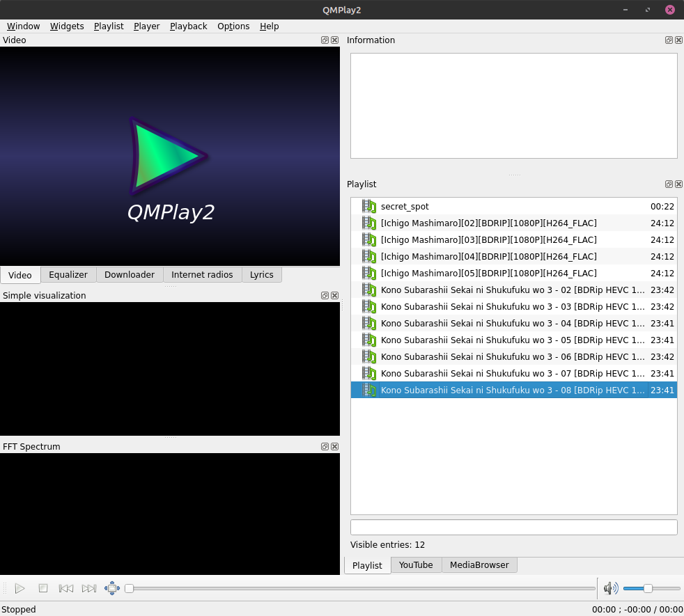Open the Window menu

pyautogui.click(x=23, y=26)
